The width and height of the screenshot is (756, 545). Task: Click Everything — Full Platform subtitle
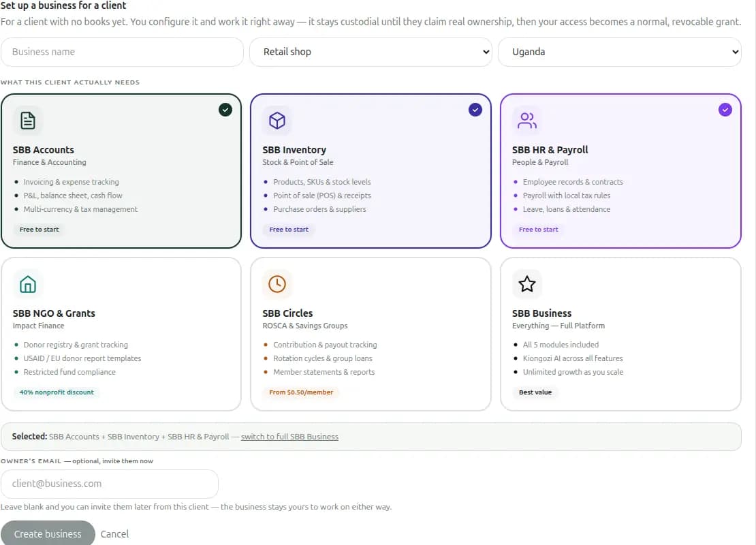coord(558,326)
